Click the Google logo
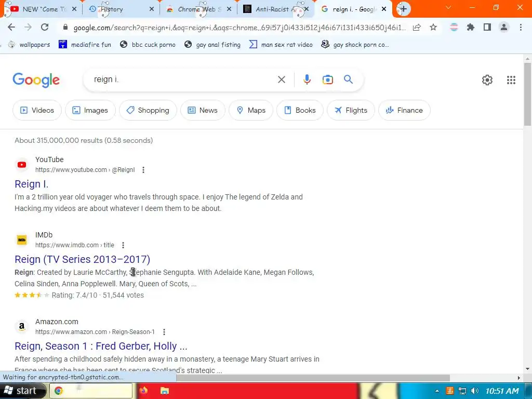The width and height of the screenshot is (532, 399). coord(36,80)
